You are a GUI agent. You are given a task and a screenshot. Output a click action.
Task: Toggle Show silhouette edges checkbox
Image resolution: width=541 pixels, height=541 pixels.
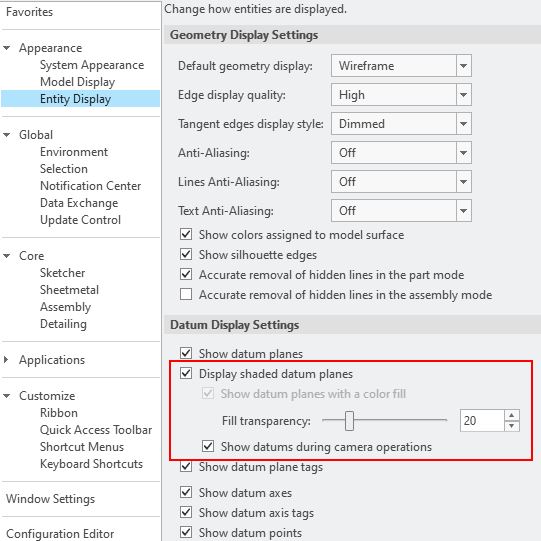point(186,255)
